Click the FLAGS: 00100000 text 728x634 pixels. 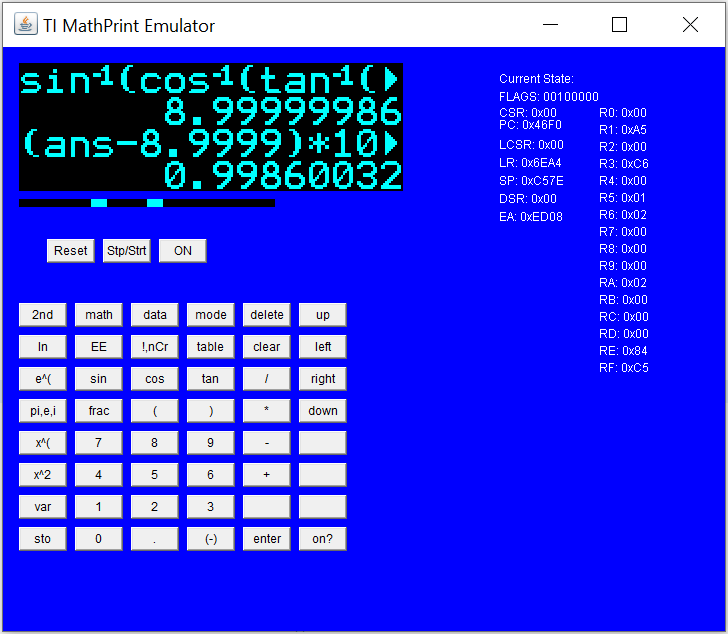click(x=548, y=97)
